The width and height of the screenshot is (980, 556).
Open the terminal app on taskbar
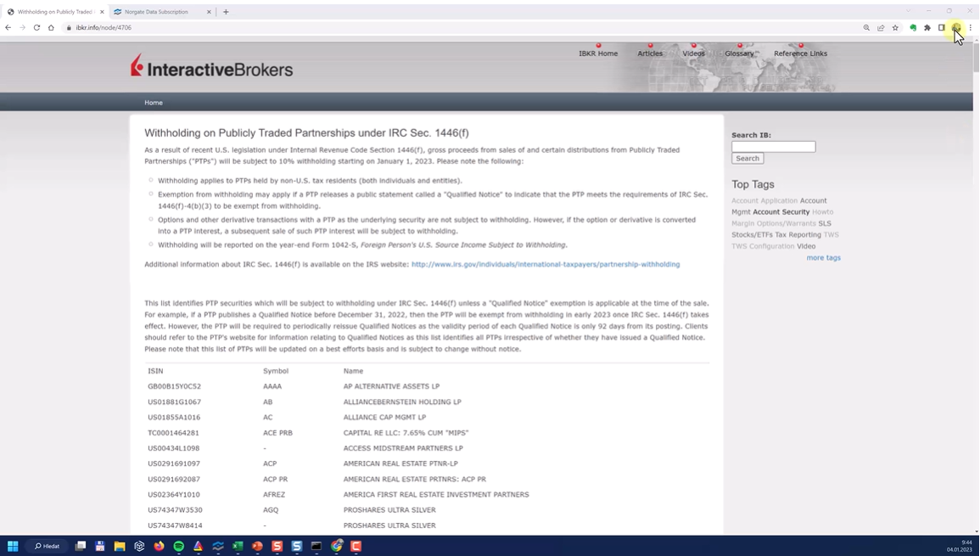pos(316,546)
